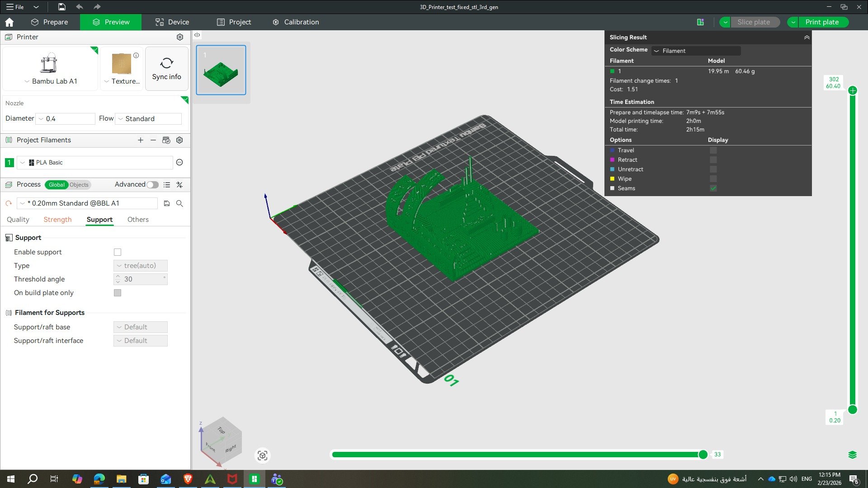The image size is (868, 488).
Task: Open the Slice plate options arrow
Action: coord(725,22)
